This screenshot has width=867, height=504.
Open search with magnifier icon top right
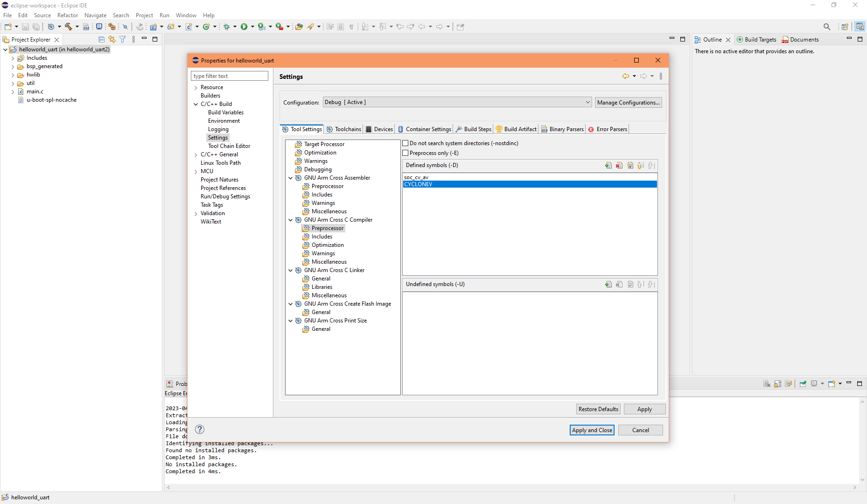(826, 27)
